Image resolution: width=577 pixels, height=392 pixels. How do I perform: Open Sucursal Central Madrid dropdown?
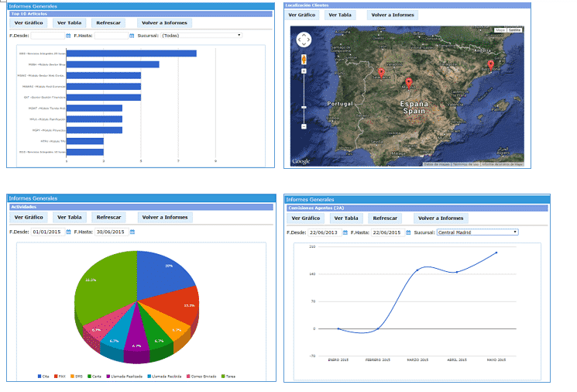click(x=477, y=232)
